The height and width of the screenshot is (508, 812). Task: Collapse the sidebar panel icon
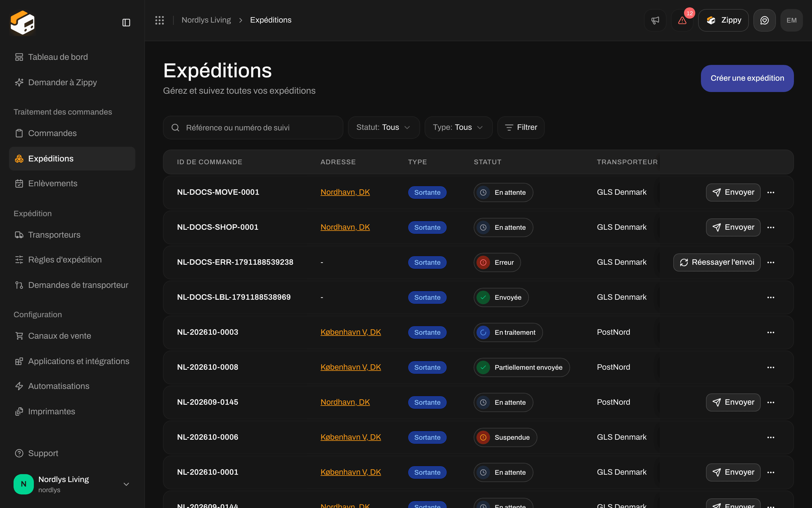126,23
